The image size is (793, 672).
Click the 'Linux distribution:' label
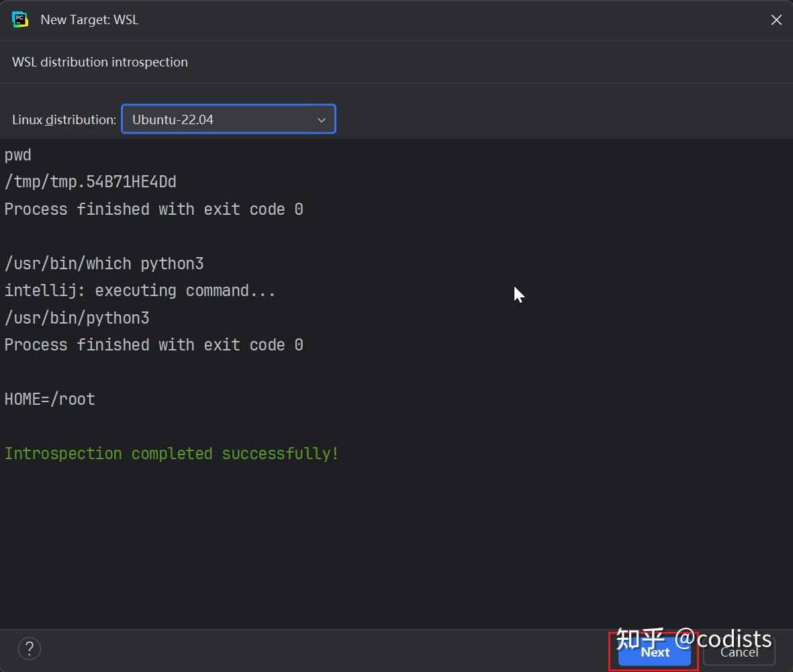64,119
